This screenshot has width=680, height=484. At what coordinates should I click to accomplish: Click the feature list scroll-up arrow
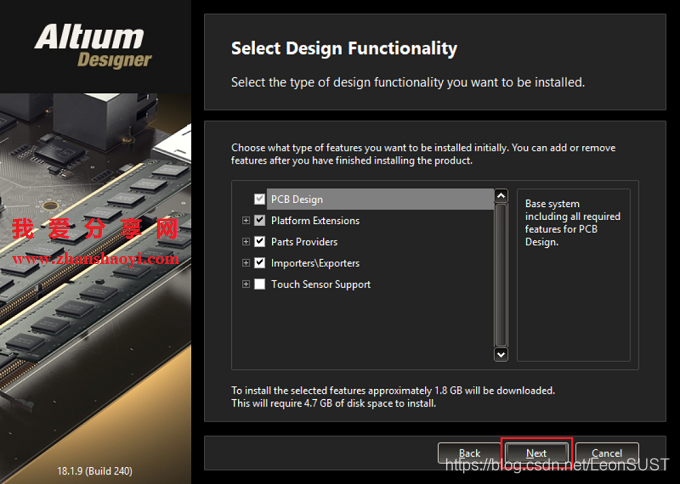point(501,196)
